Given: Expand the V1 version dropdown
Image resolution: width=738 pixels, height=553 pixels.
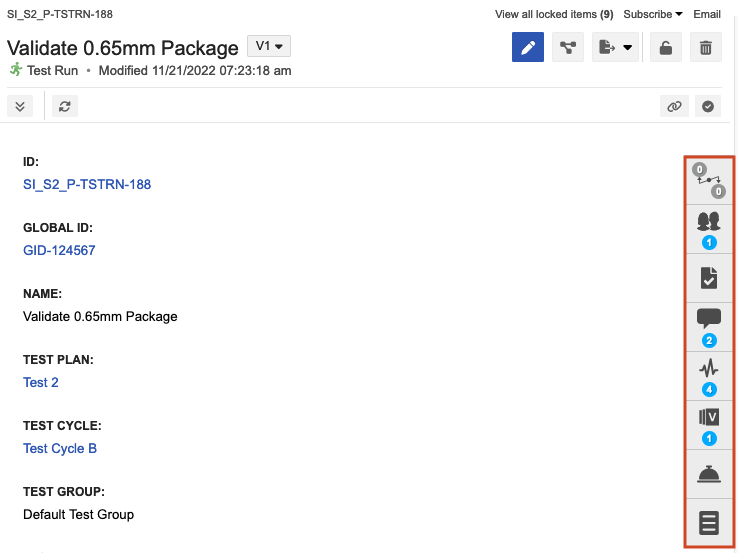Looking at the screenshot, I should (x=269, y=46).
